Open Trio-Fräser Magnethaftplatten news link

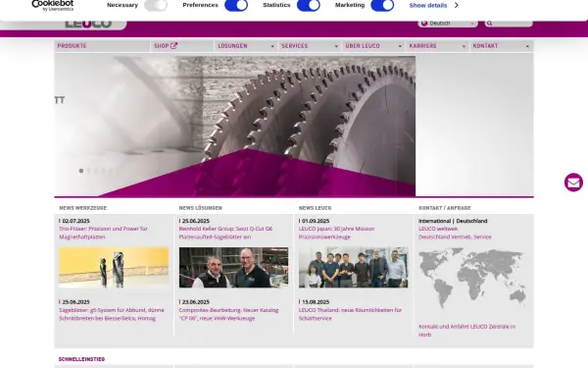tap(103, 233)
